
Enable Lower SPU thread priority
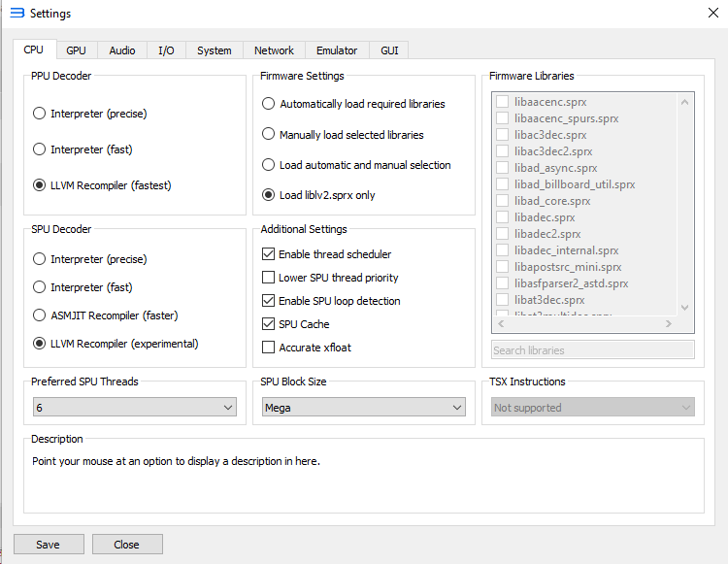[x=269, y=278]
